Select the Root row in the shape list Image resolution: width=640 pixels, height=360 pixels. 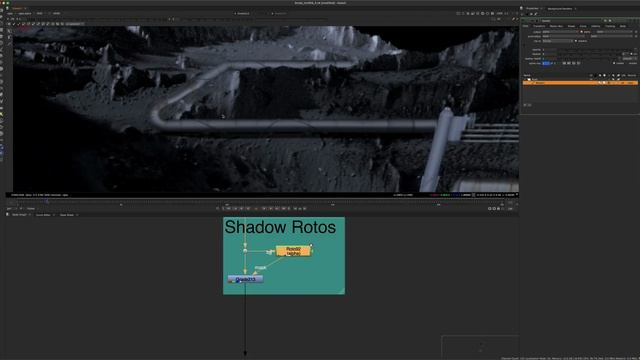pos(580,79)
